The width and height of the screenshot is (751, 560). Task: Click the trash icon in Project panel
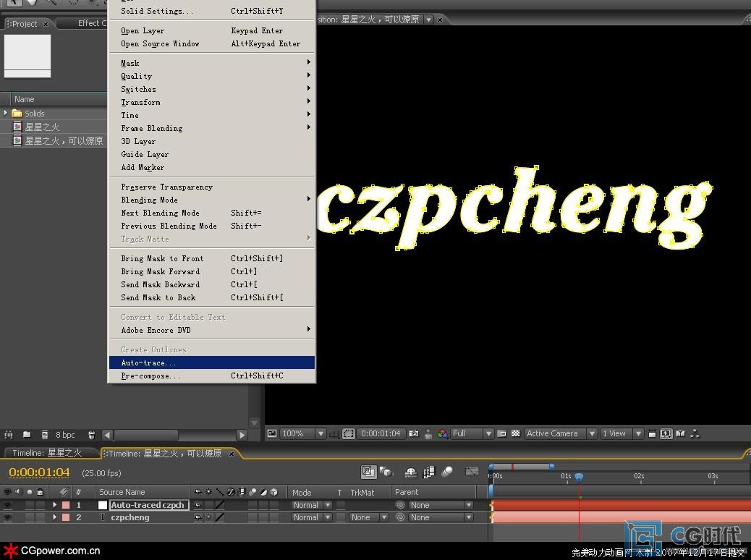coord(91,435)
